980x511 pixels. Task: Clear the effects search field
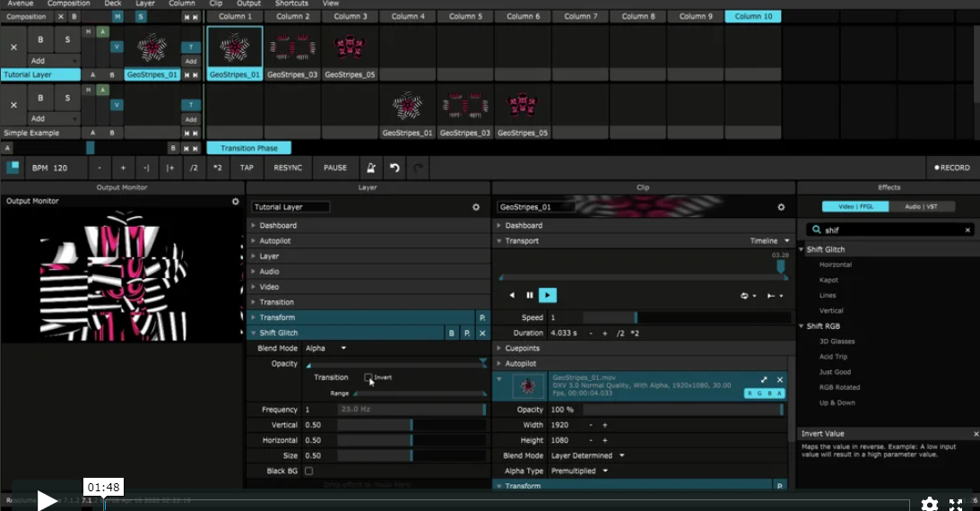pos(967,230)
